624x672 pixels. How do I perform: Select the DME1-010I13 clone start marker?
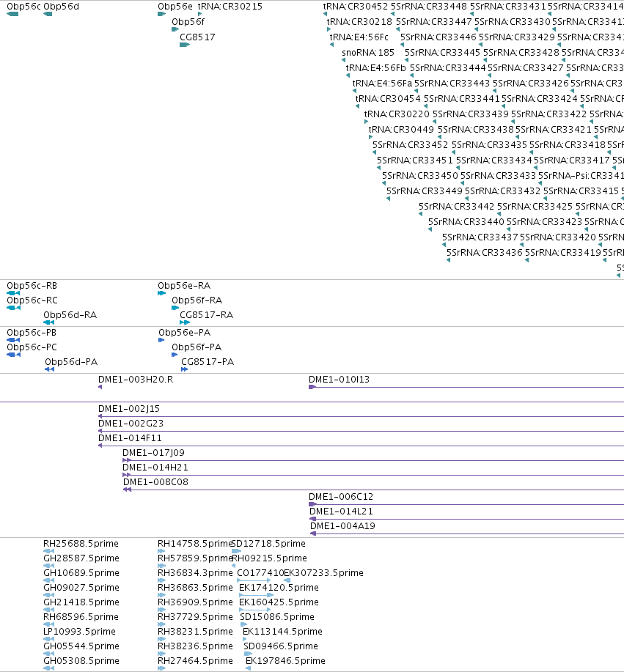click(x=312, y=387)
